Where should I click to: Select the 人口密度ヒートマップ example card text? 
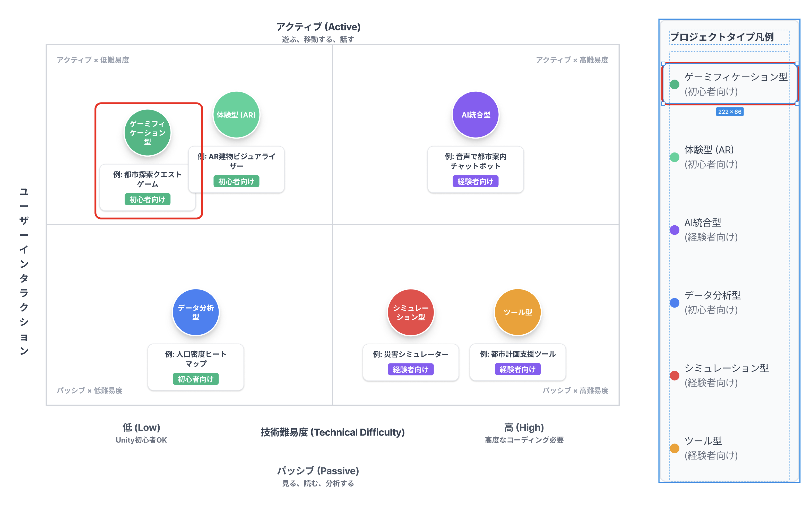[196, 359]
